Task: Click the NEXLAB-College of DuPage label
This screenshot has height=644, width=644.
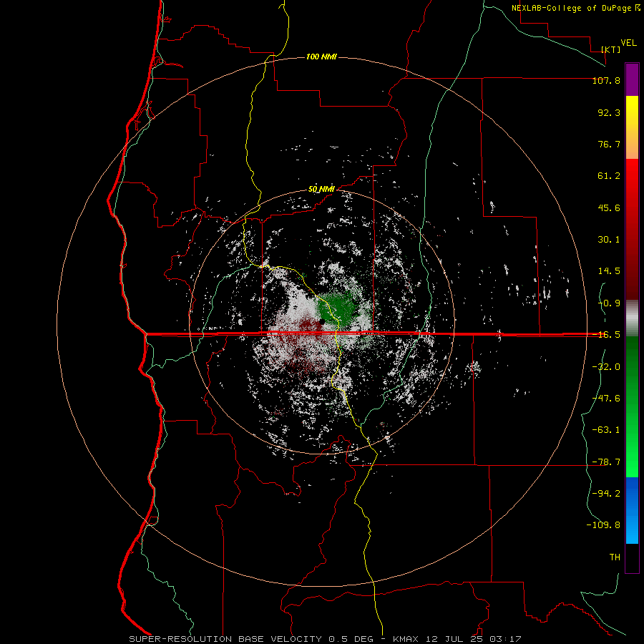Action: pyautogui.click(x=571, y=8)
